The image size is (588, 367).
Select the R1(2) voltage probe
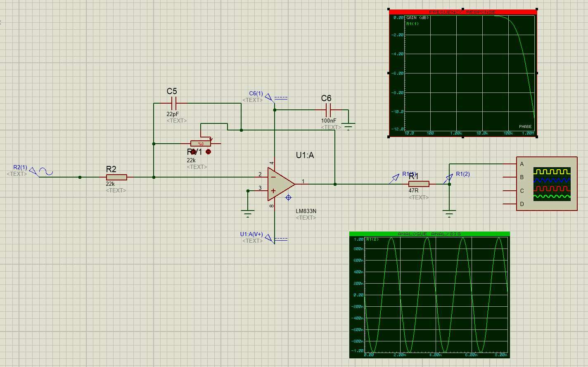tap(448, 179)
